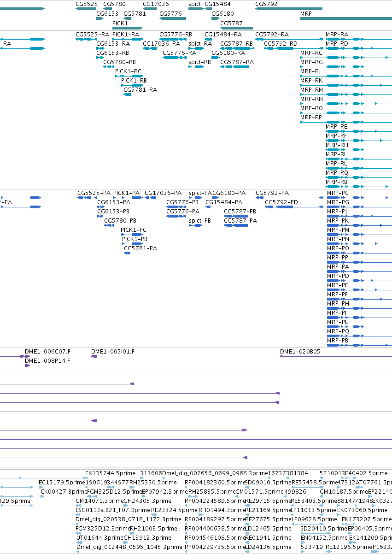Click the CG5776 gene label
This screenshot has height=554, width=392.
(x=170, y=14)
